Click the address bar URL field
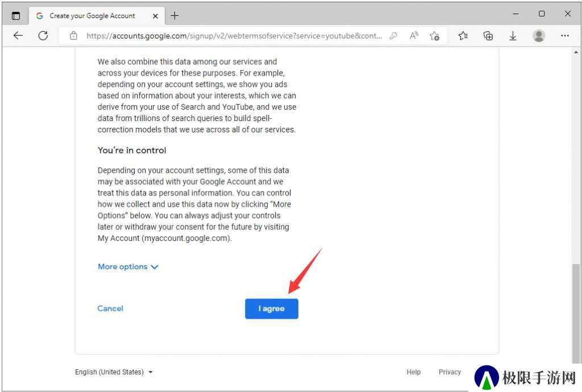Screen dimensions: 582x392 point(234,36)
